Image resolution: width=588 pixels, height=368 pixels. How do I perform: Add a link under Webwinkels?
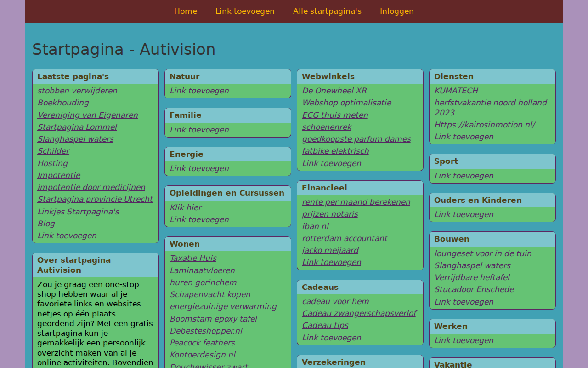click(332, 163)
